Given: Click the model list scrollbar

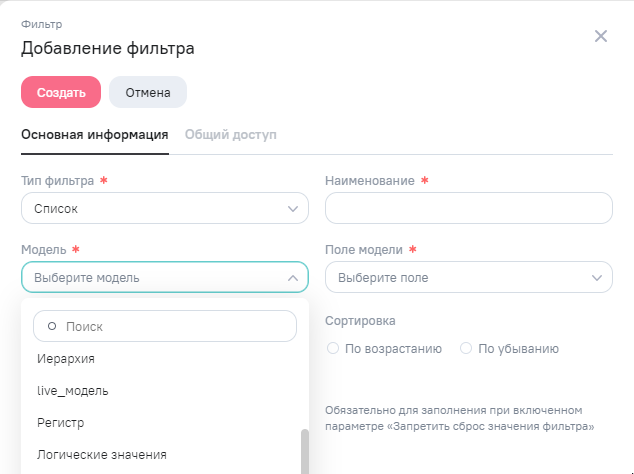Looking at the screenshot, I should [x=304, y=450].
